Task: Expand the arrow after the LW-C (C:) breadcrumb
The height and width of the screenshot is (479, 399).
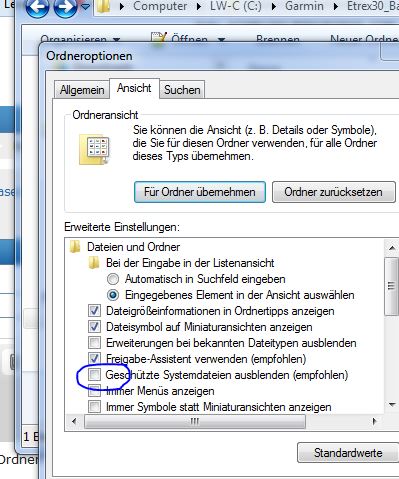Action: pyautogui.click(x=274, y=7)
